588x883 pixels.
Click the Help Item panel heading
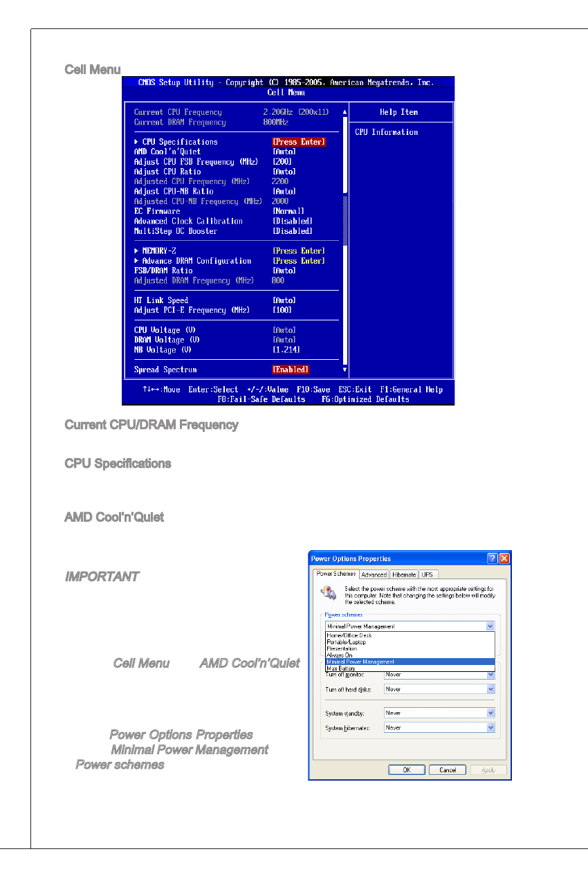[x=399, y=112]
